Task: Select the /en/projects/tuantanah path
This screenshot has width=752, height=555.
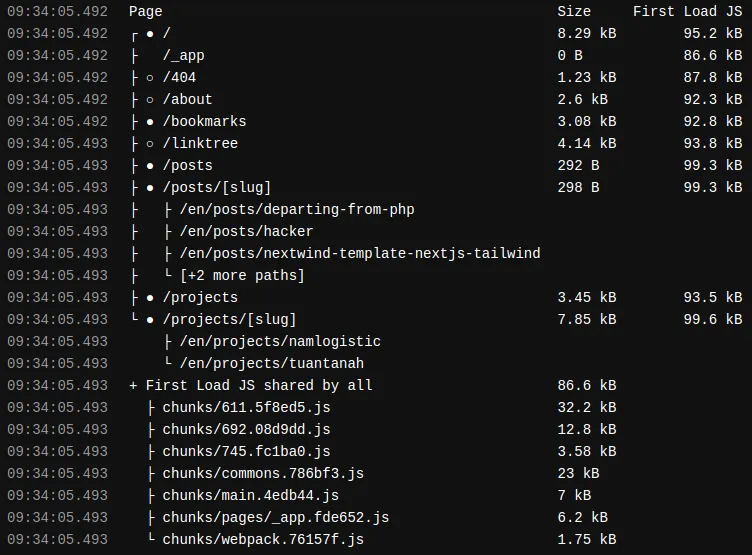Action: [x=272, y=363]
